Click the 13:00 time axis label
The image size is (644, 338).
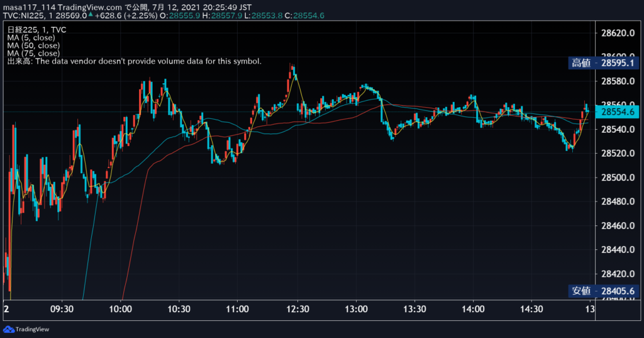[356, 309]
